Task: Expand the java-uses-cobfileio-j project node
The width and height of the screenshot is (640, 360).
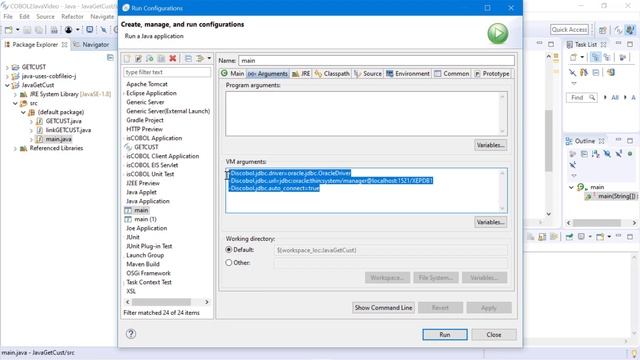Action: coord(7,76)
